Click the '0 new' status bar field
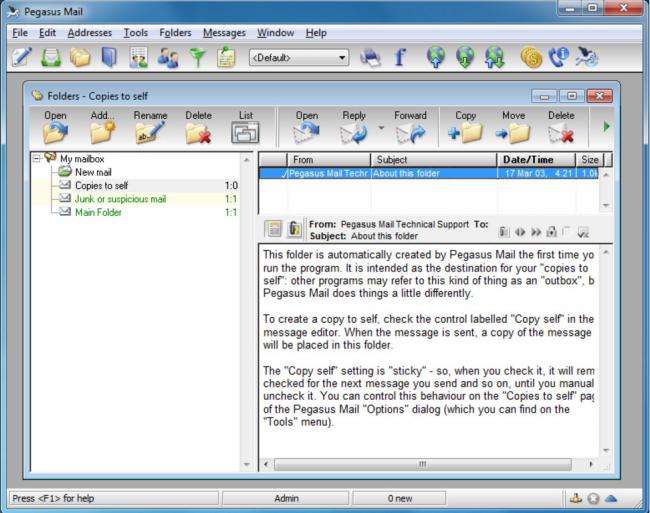 400,498
